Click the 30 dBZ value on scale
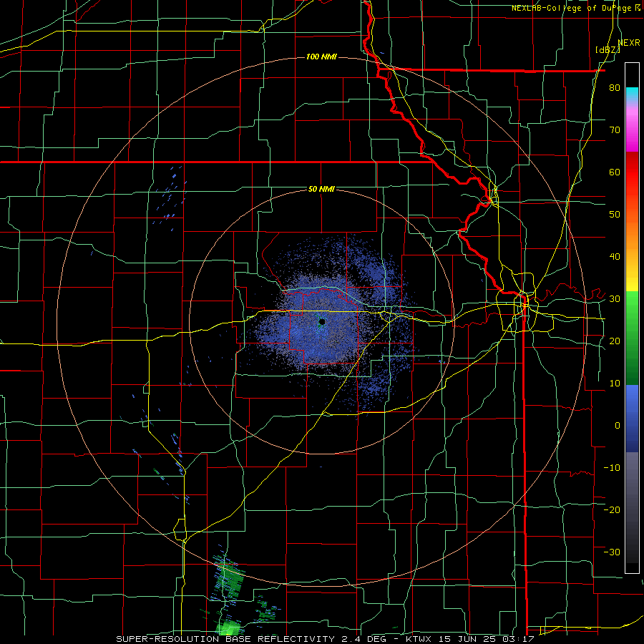Image resolution: width=644 pixels, height=644 pixels. [615, 298]
